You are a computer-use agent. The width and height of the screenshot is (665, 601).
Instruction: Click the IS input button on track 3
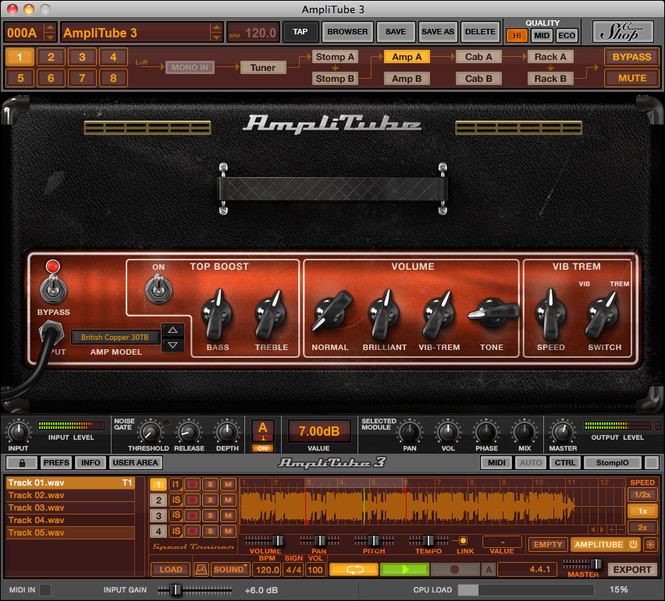pyautogui.click(x=176, y=516)
